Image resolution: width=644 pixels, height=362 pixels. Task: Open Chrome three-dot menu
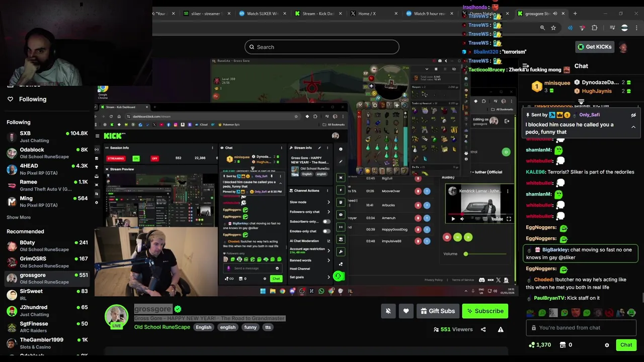tap(636, 28)
